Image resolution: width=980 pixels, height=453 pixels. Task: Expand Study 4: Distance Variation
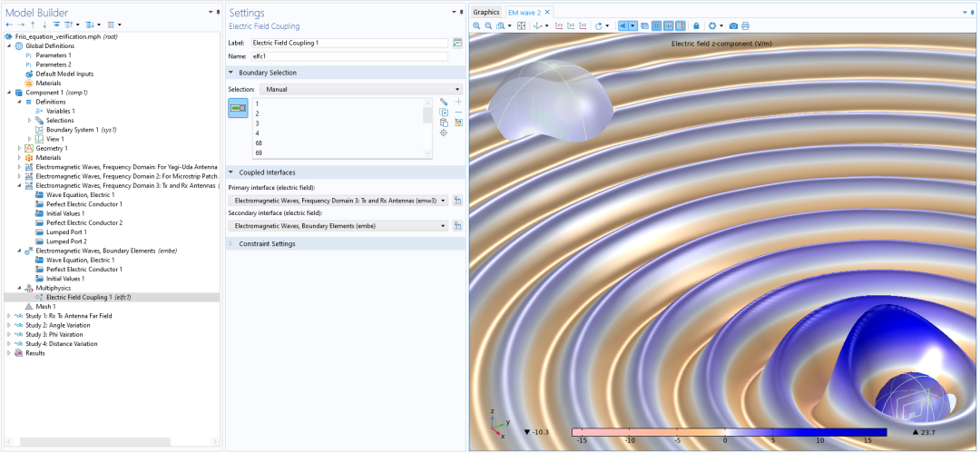9,343
